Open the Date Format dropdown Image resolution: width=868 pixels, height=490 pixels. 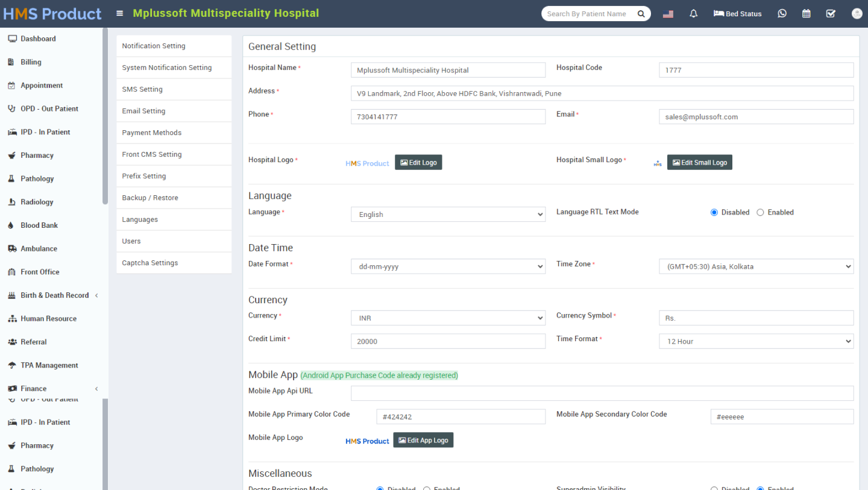[x=448, y=266]
